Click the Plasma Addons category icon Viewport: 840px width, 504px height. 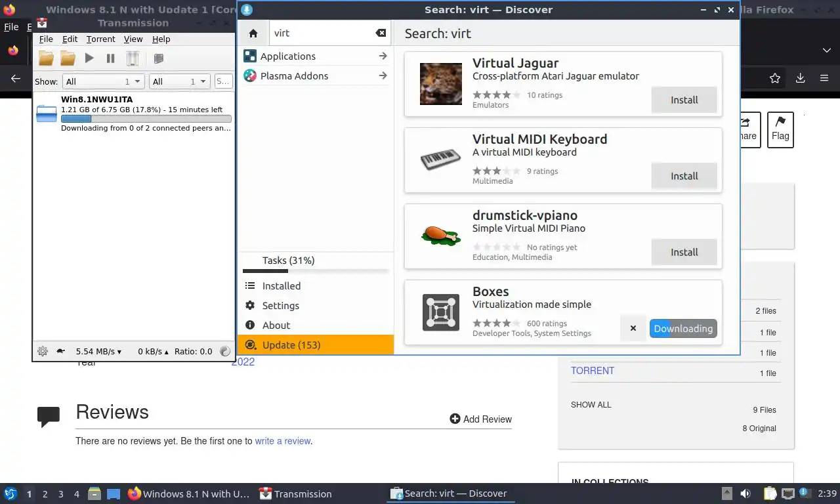250,75
